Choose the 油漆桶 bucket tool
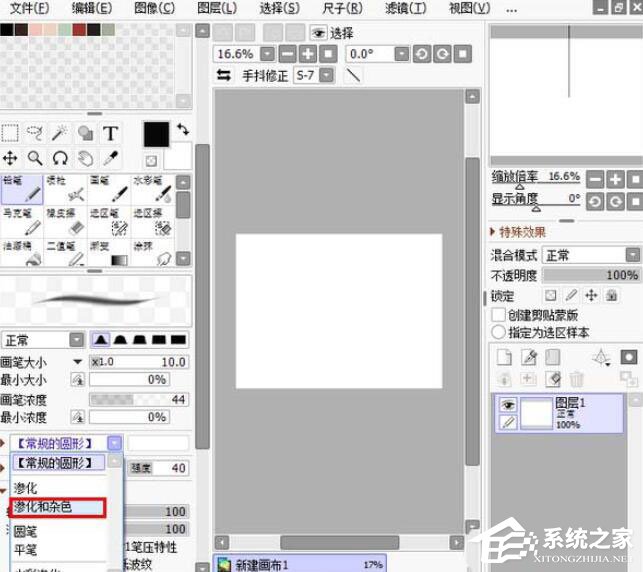Screen dimensions: 643x572 pyautogui.click(x=22, y=253)
